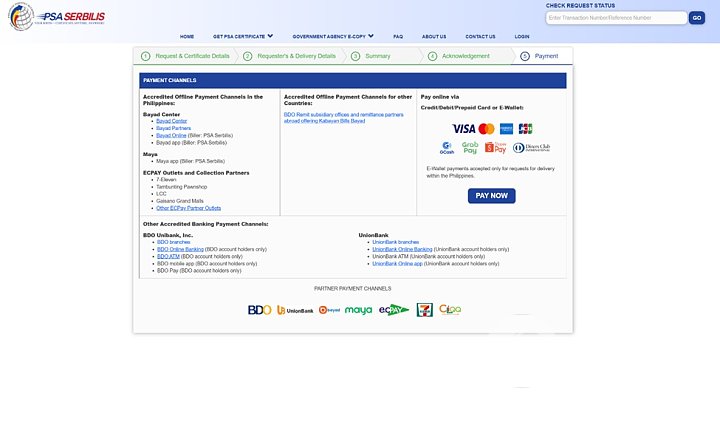Expand the Government Agency E-Copy dropdown
This screenshot has height=425, width=720.
[x=333, y=36]
